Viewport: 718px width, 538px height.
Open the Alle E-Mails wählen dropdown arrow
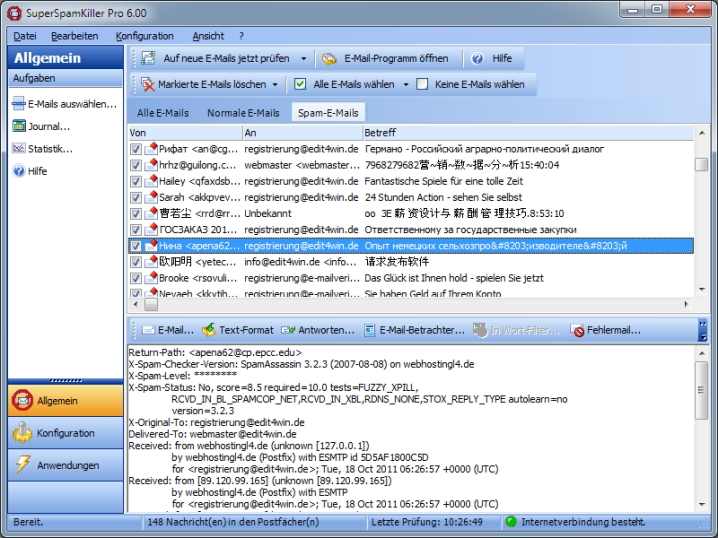tap(407, 85)
